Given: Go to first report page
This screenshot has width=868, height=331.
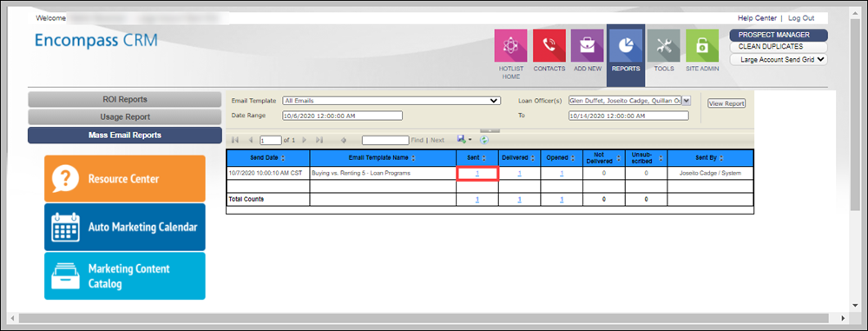Looking at the screenshot, I should point(234,140).
